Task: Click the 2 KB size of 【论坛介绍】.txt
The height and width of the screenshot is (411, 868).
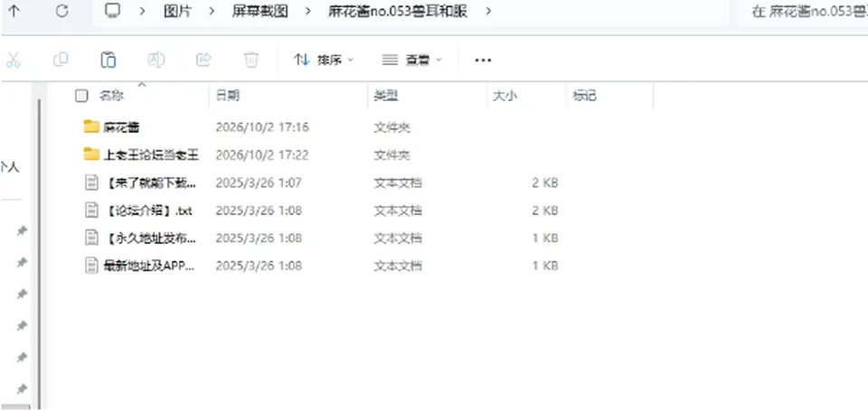Action: coord(544,210)
